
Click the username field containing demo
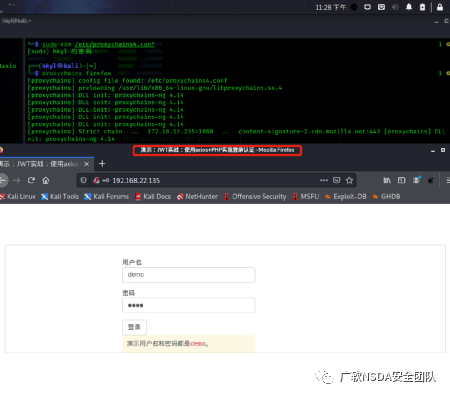[189, 275]
